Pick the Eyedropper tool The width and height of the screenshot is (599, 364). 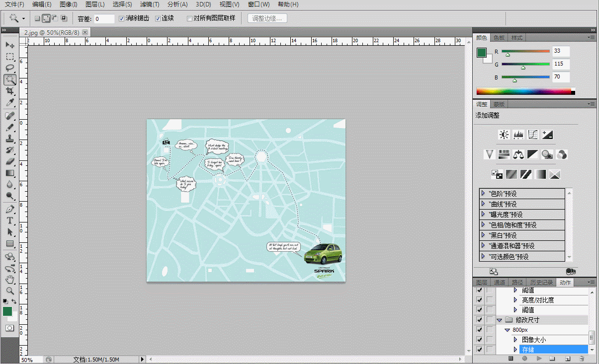[10, 103]
